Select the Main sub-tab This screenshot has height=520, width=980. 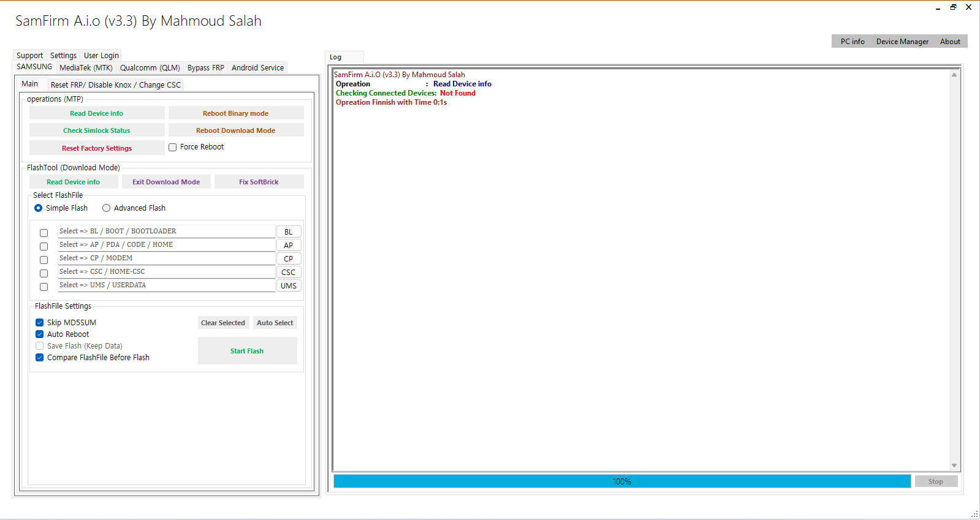[x=30, y=84]
